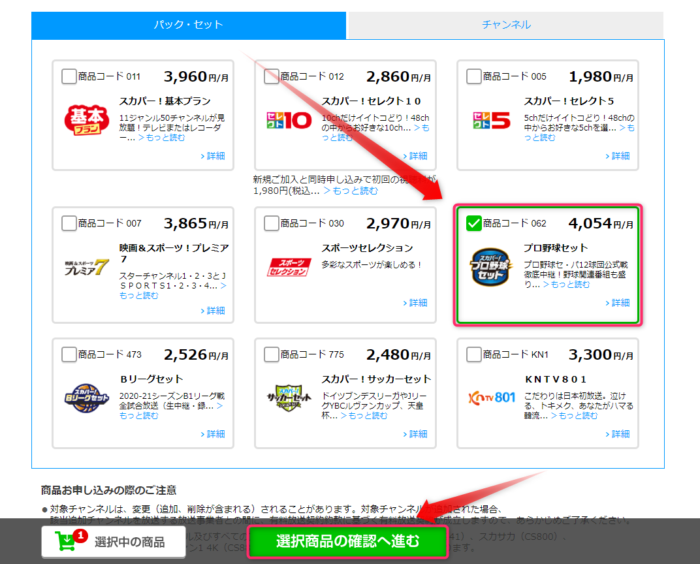Screen dimensions: 700x564
Task: Check the 商品コード KN1 checkbox
Action: (x=474, y=355)
